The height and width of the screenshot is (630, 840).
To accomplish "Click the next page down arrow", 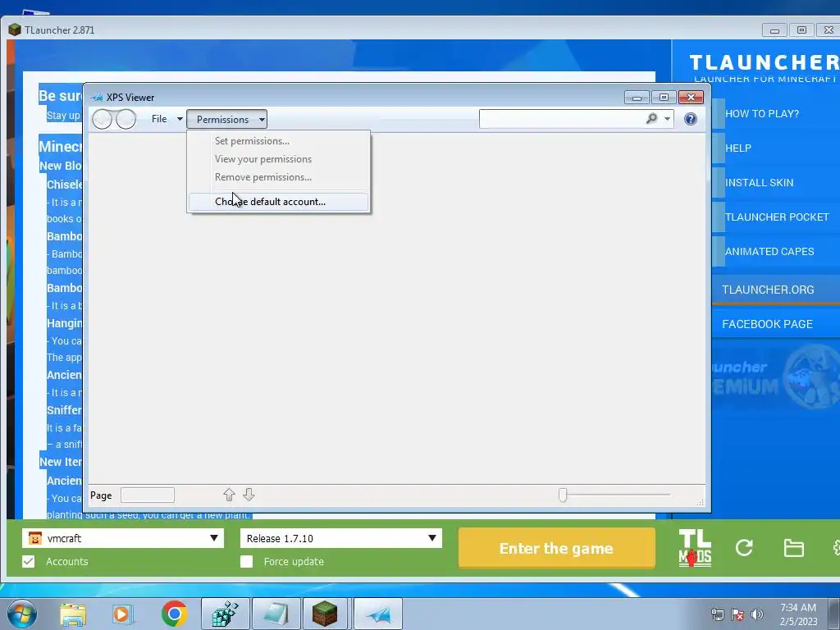I will point(249,495).
